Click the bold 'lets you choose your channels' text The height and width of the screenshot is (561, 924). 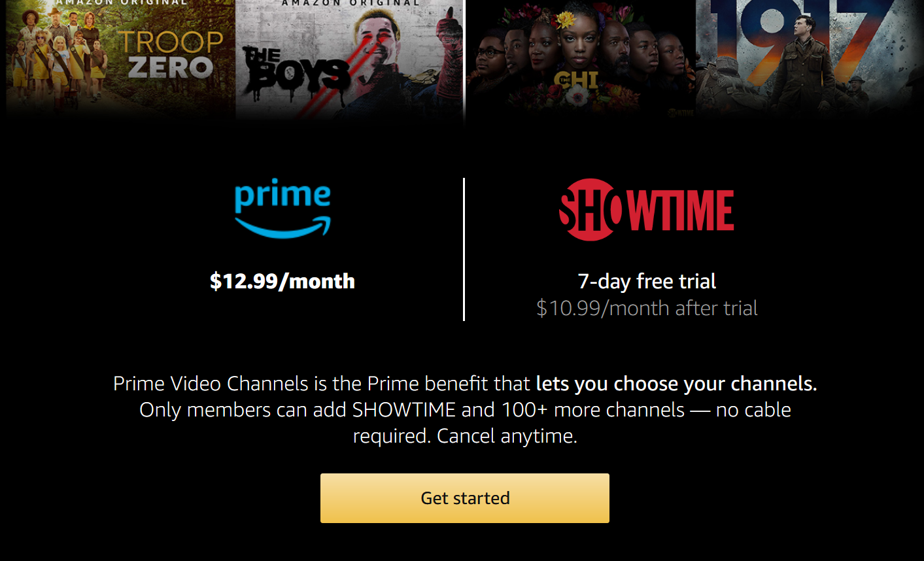pyautogui.click(x=676, y=384)
